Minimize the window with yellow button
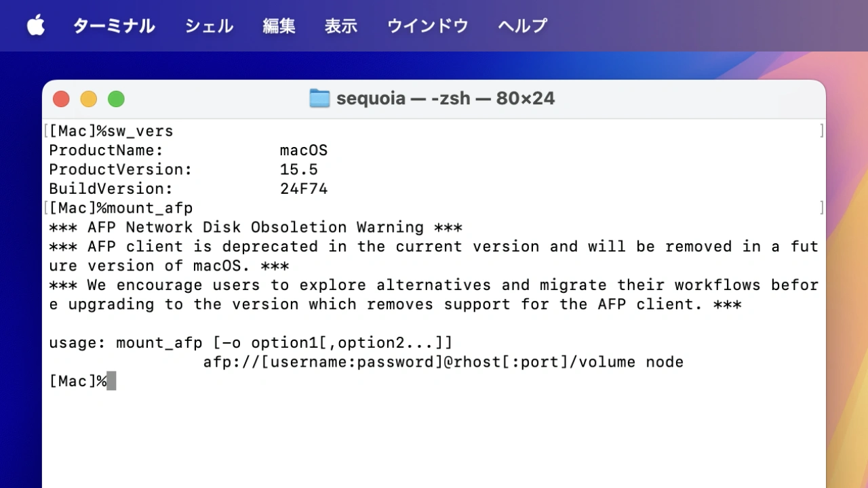The width and height of the screenshot is (868, 488). 89,99
